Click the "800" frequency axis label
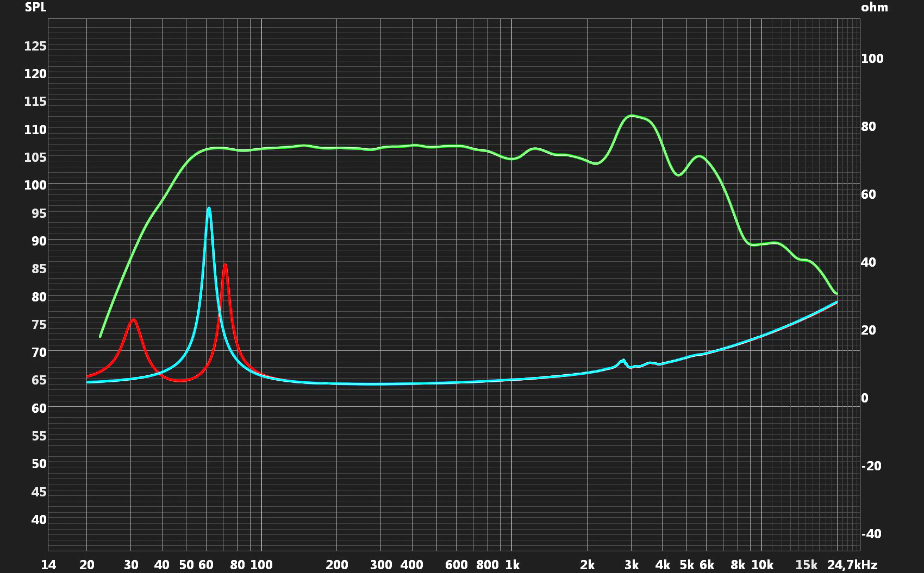 click(487, 565)
